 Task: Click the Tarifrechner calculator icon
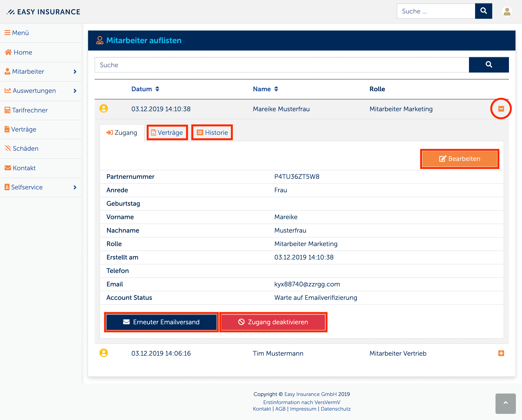(x=8, y=110)
